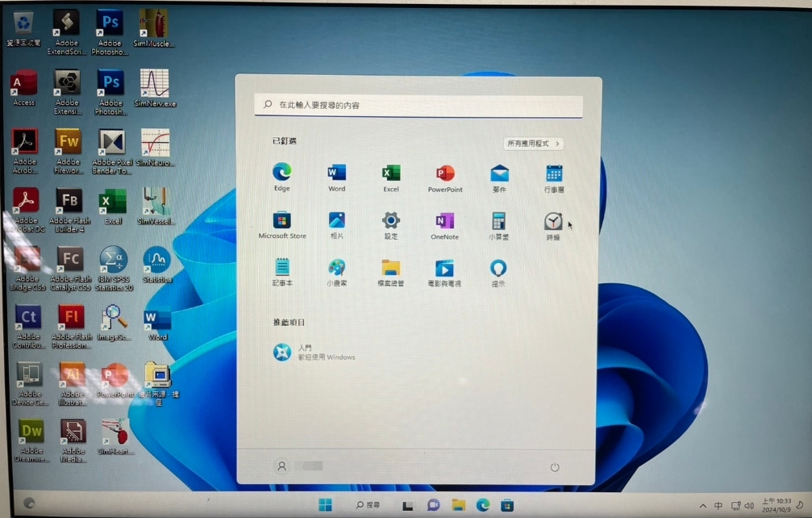Image resolution: width=812 pixels, height=518 pixels.
Task: Open the 入門 Get Started recommended item
Action: pyautogui.click(x=314, y=353)
